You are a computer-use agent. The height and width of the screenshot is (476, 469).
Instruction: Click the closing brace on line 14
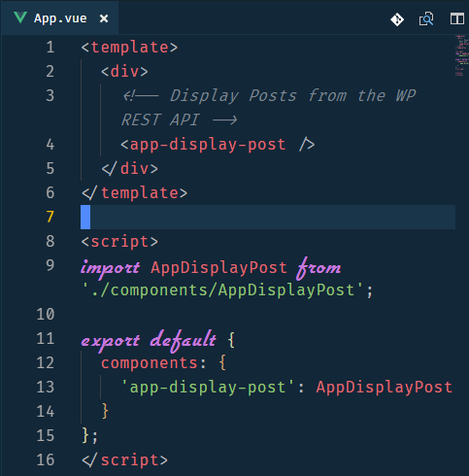[105, 411]
